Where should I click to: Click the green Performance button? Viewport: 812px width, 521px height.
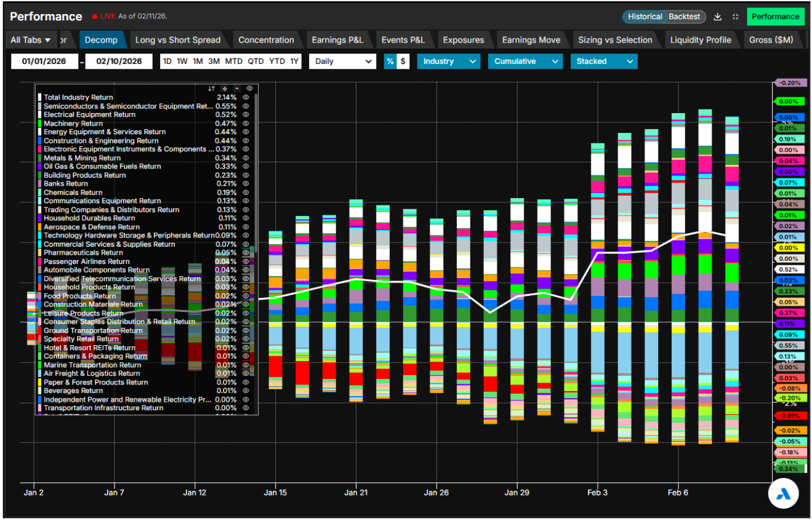pyautogui.click(x=775, y=17)
